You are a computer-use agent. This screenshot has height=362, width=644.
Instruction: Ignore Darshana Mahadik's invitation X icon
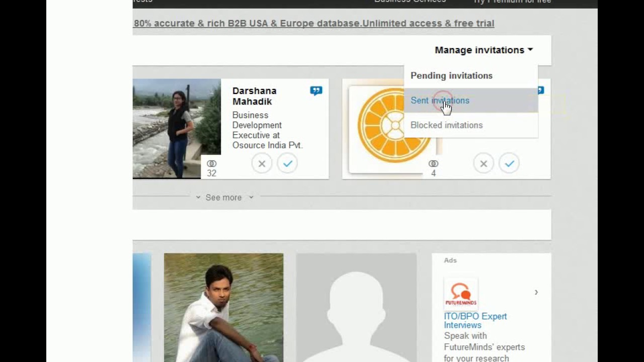click(262, 163)
